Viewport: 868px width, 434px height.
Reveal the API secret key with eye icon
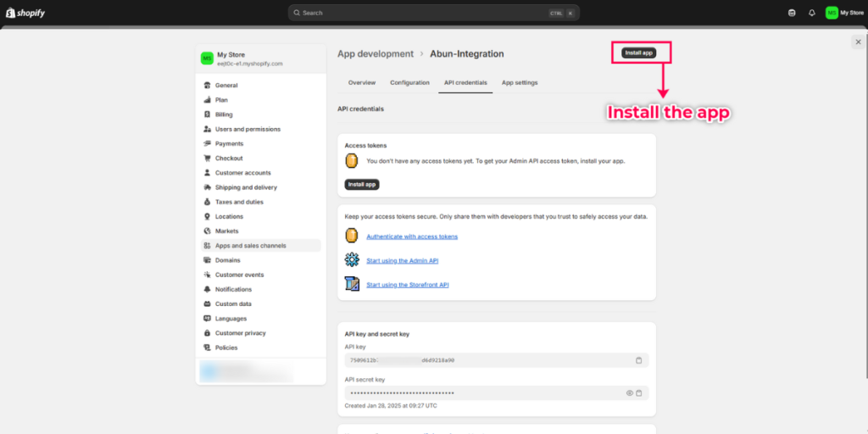click(x=630, y=393)
